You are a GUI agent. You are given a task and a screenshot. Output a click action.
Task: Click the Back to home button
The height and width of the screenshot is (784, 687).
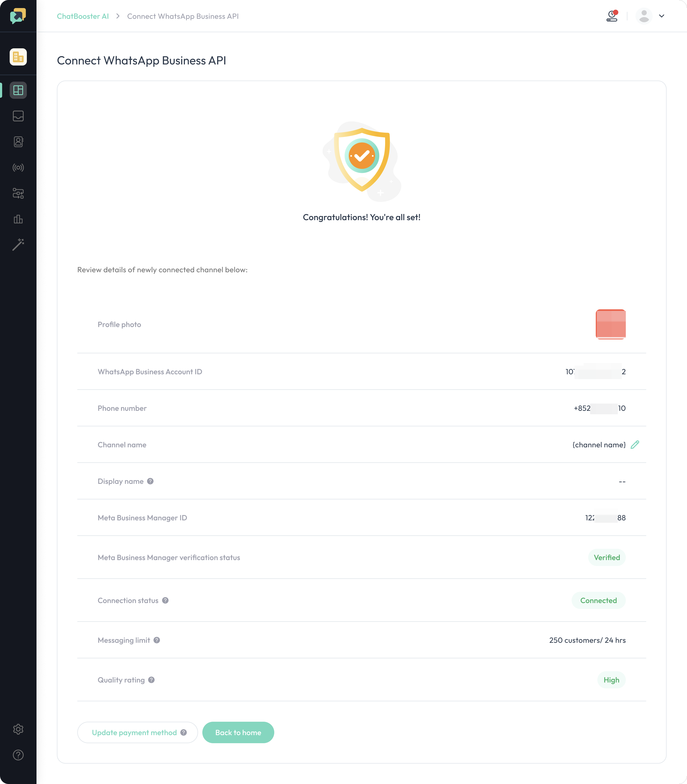[x=238, y=733]
